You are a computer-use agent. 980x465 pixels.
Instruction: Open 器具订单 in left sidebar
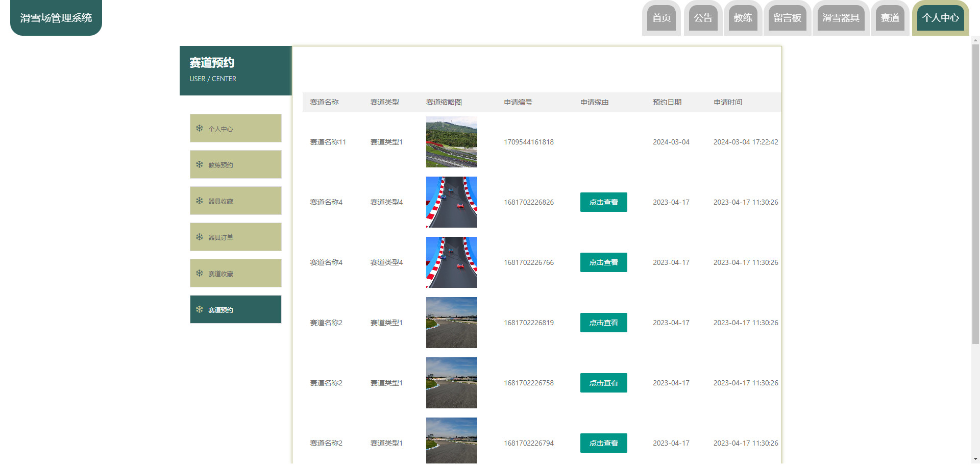pyautogui.click(x=236, y=237)
